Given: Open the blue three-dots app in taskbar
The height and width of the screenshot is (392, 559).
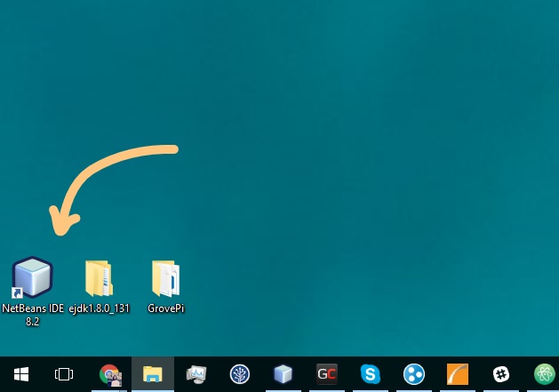Looking at the screenshot, I should click(414, 374).
